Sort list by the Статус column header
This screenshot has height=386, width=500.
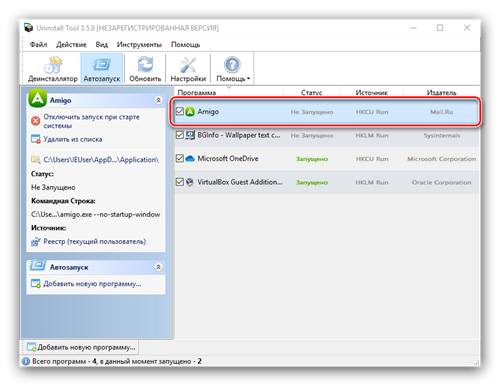[311, 92]
